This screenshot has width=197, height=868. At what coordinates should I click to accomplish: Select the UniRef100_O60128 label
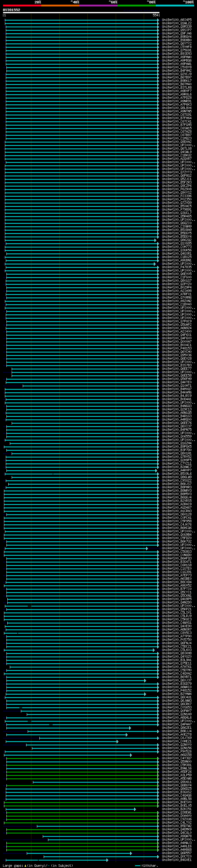177,514
